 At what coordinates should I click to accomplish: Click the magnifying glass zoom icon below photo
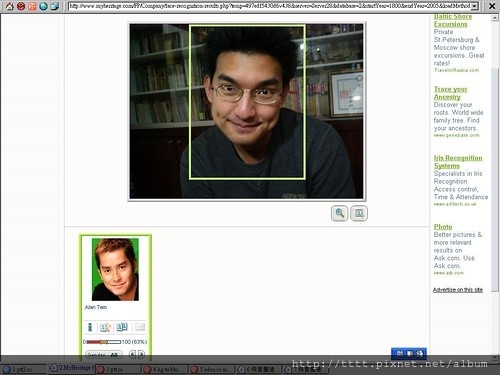tap(339, 213)
